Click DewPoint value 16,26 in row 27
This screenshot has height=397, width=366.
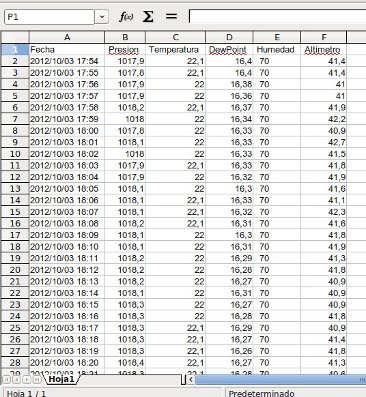click(229, 351)
